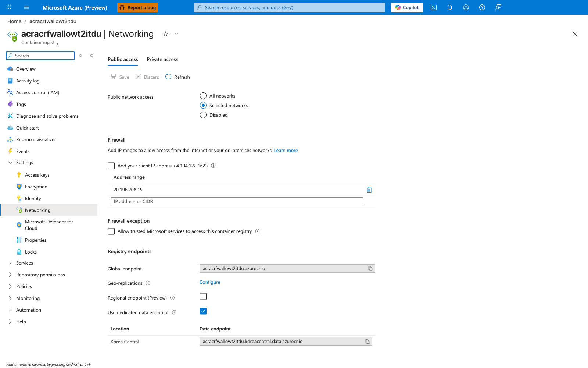Collapse the sidebar menu with double chevron

point(92,56)
